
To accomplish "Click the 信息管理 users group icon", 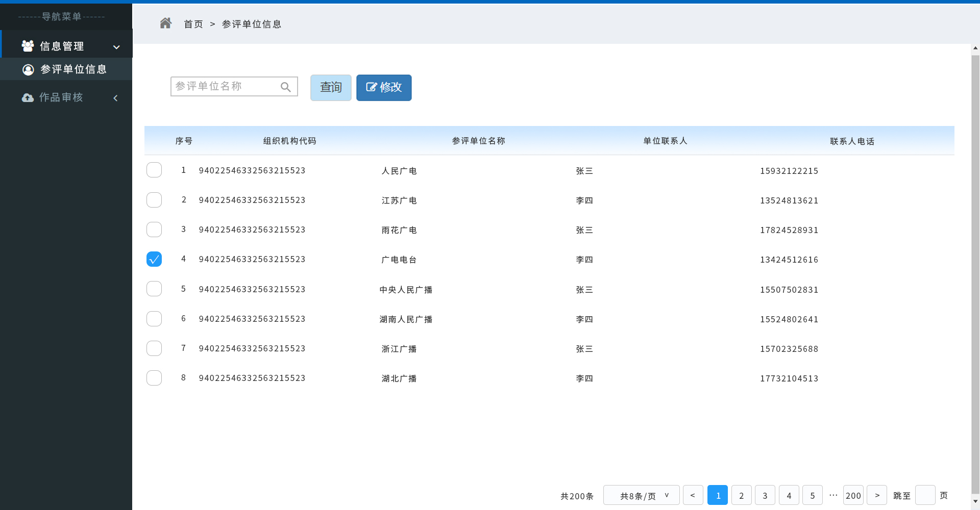I will 28,46.
